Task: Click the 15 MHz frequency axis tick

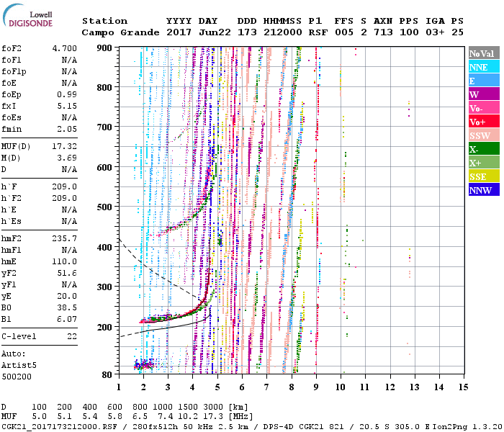Action: click(463, 387)
